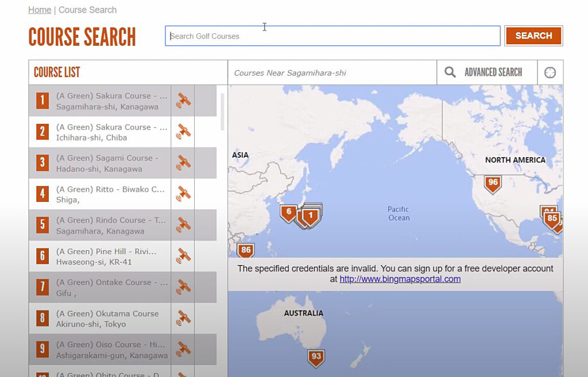Click number badge 4 in course list
The image size is (588, 377).
tap(42, 194)
